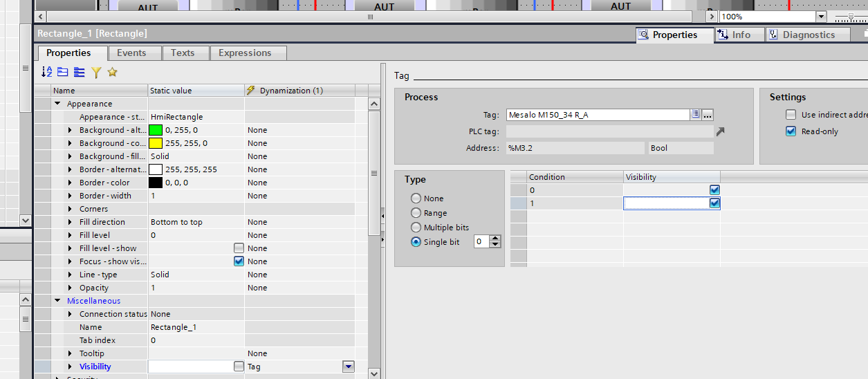Collapse the Appearance category

coord(58,104)
